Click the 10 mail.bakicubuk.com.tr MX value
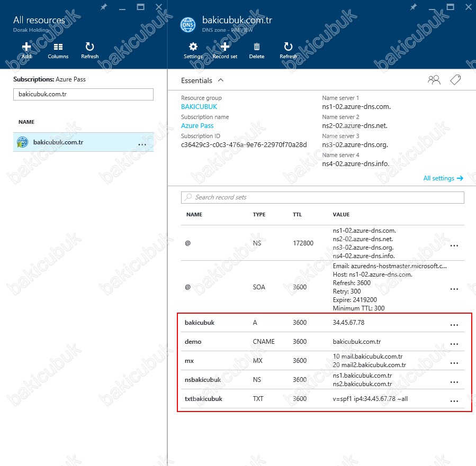 tap(367, 357)
